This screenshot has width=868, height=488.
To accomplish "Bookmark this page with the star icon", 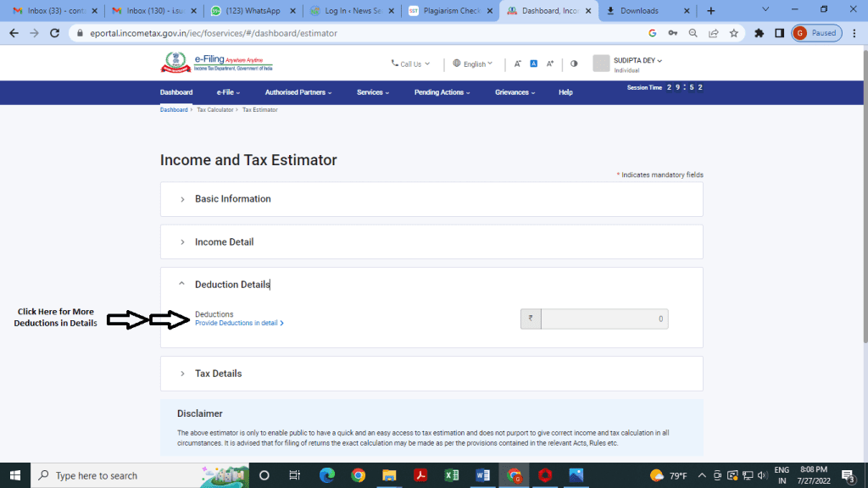I will (734, 33).
